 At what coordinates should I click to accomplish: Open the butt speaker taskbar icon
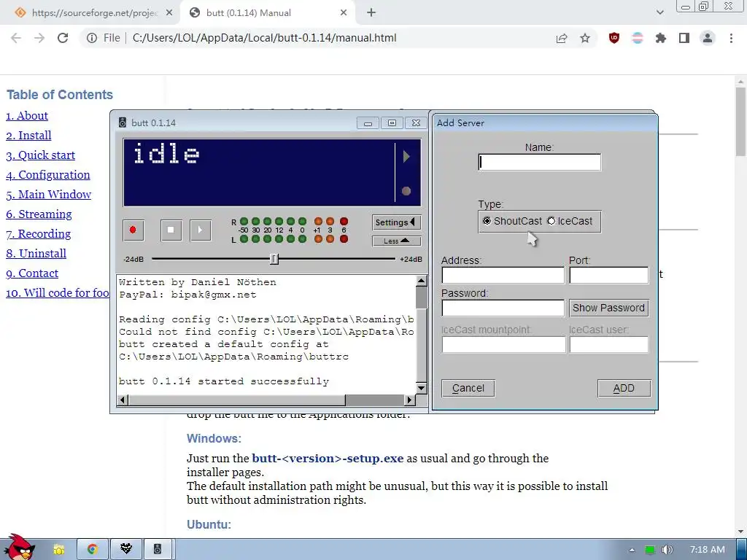pos(158,550)
